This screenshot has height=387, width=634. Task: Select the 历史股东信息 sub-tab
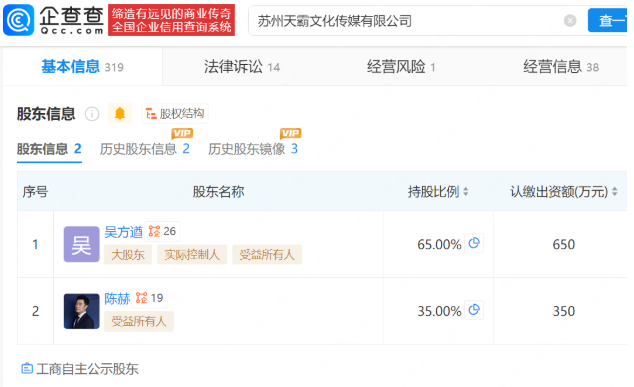[144, 149]
